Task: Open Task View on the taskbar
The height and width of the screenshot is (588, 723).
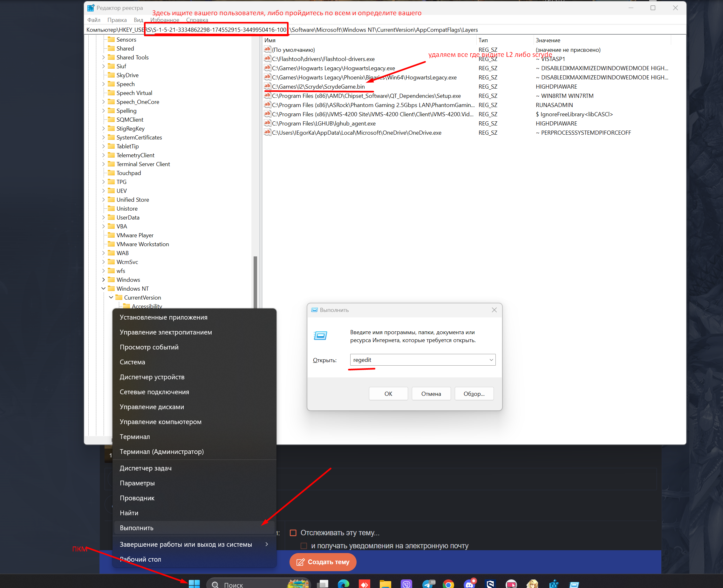Action: pos(322,584)
